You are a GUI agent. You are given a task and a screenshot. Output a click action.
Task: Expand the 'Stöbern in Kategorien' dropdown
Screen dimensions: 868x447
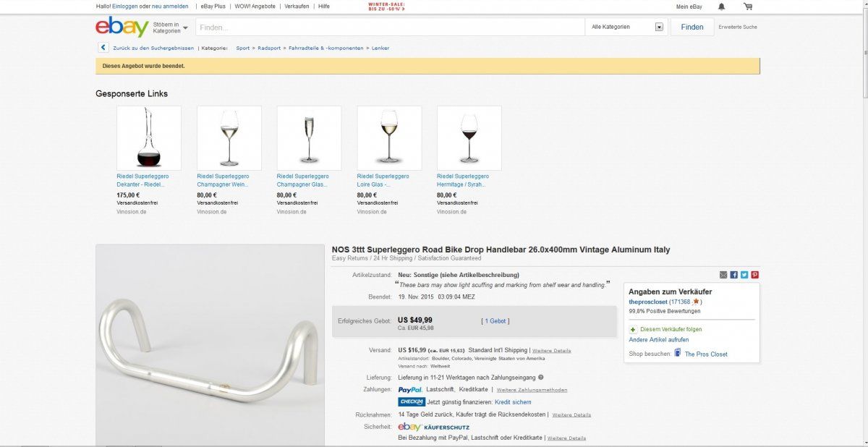pyautogui.click(x=170, y=27)
